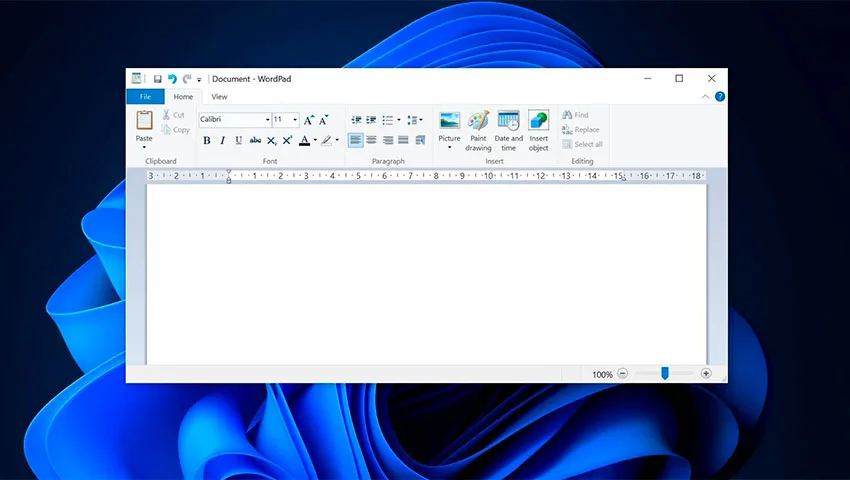Decrease the paragraph indent

(x=356, y=120)
